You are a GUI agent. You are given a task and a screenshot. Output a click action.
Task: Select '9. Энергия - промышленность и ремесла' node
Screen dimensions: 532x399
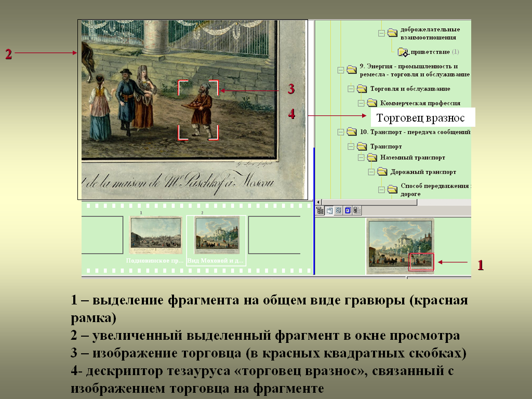pos(415,70)
